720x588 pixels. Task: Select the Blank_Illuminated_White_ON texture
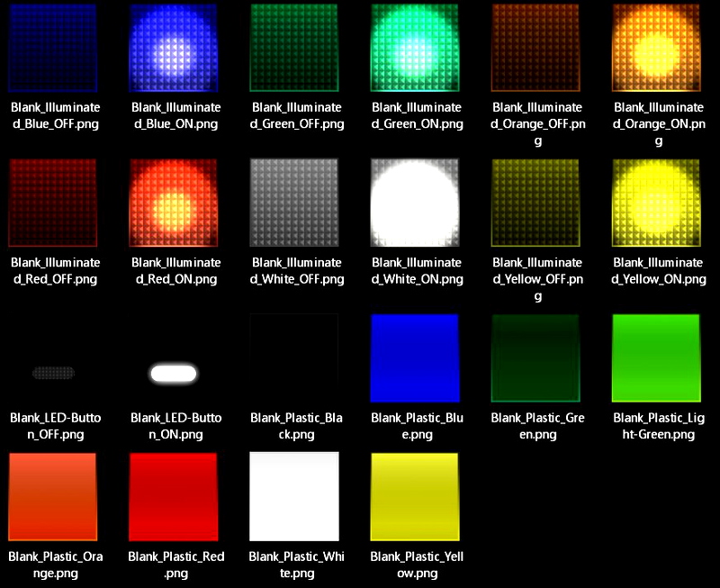415,204
